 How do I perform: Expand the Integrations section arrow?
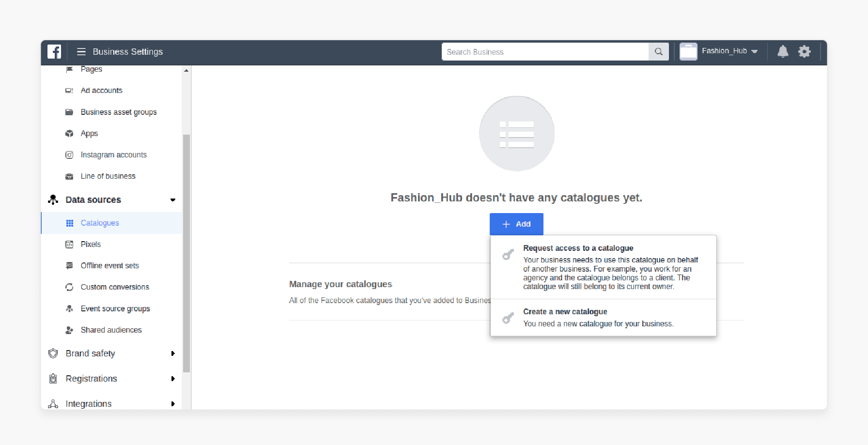[173, 404]
